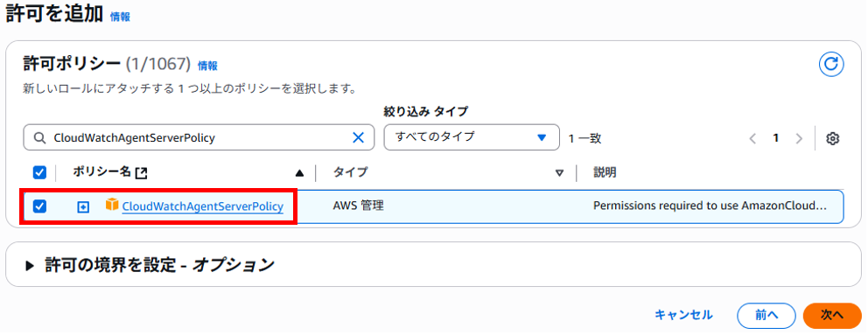
Task: Expand CloudWatchAgentServerPolicy row details plus icon
Action: pyautogui.click(x=82, y=207)
